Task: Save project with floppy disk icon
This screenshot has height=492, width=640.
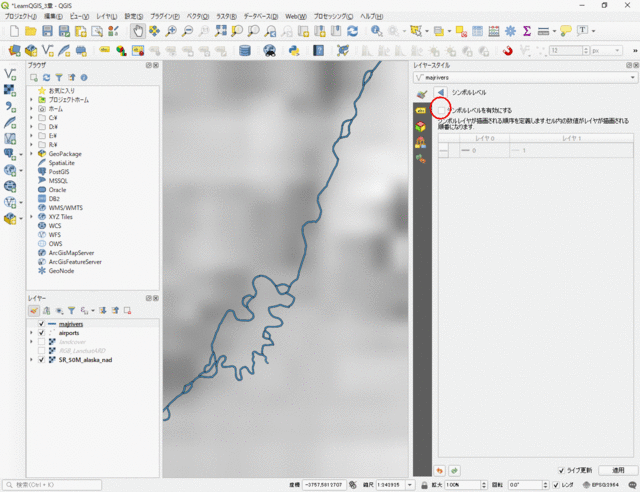Action: pos(47,31)
